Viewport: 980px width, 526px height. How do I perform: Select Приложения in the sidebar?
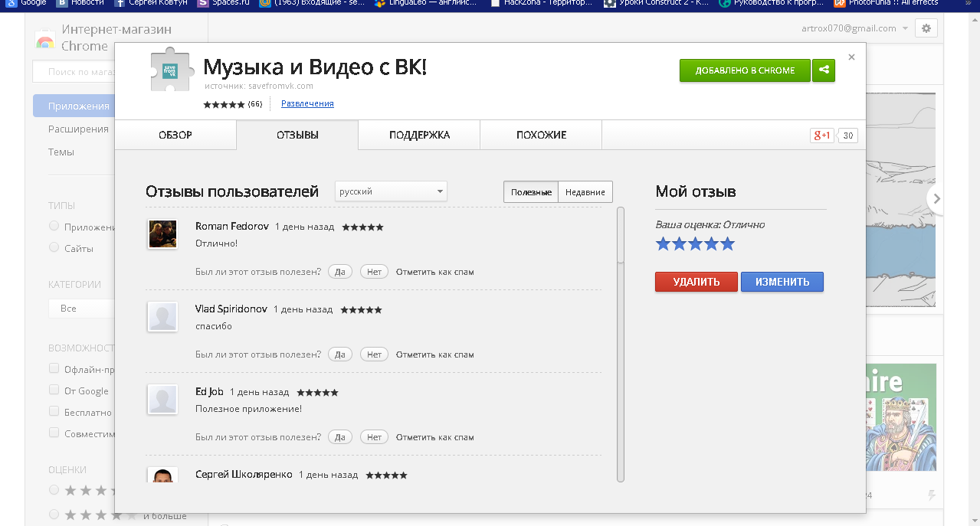(x=74, y=106)
